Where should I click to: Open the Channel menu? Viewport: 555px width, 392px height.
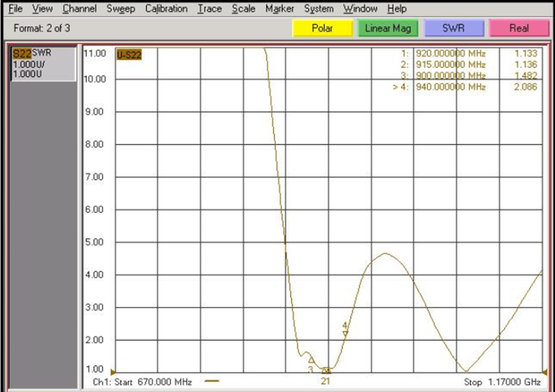[x=79, y=9]
